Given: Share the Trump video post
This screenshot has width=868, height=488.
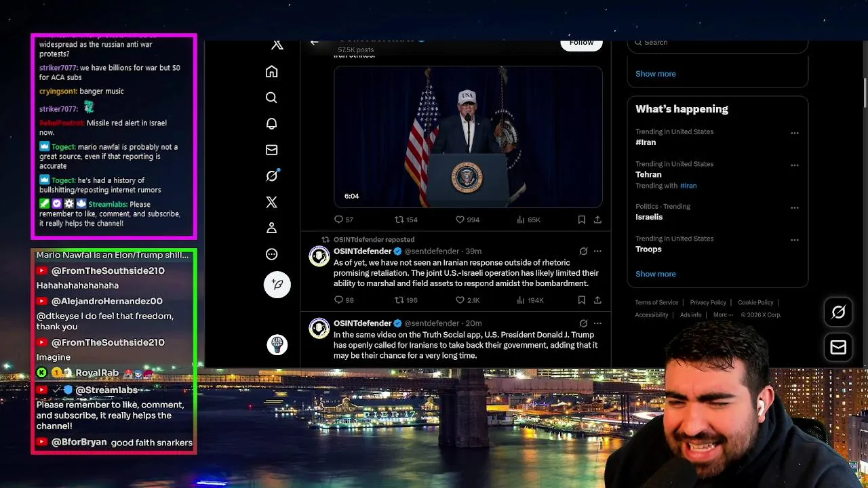Looking at the screenshot, I should 597,220.
